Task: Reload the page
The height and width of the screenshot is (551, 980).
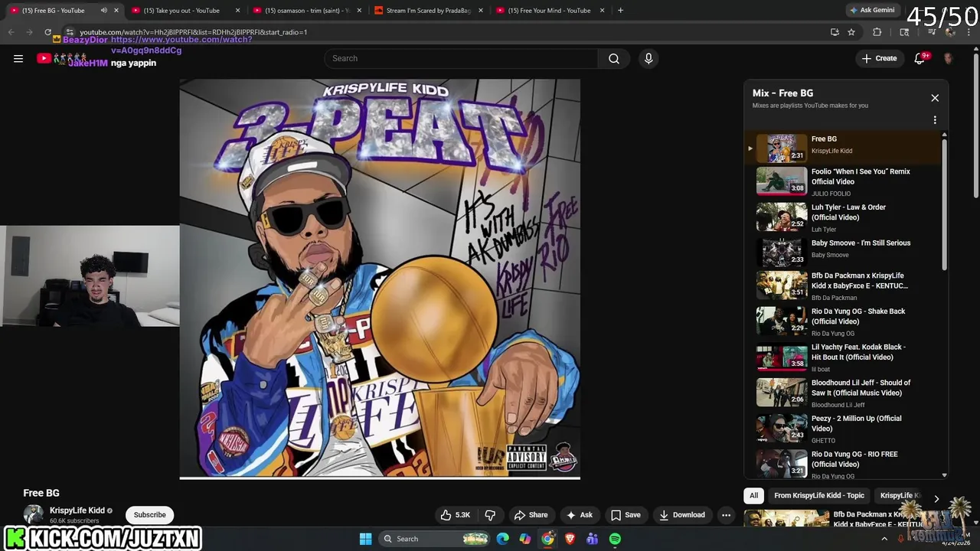Action: tap(47, 32)
